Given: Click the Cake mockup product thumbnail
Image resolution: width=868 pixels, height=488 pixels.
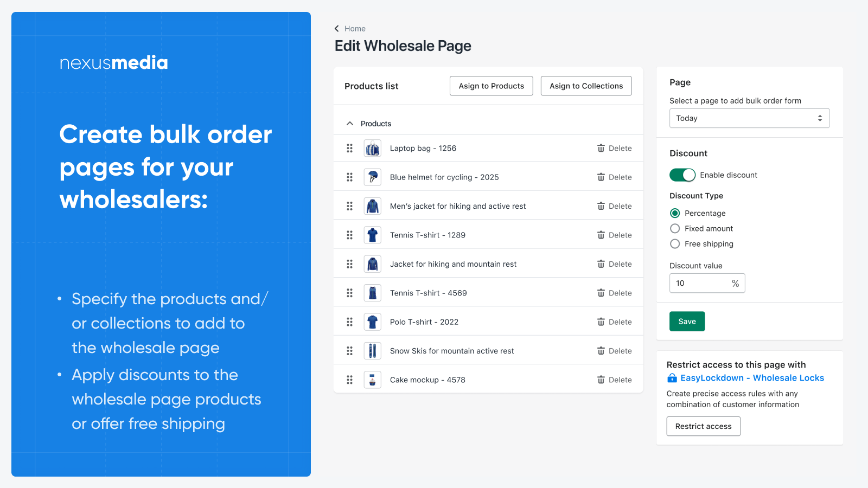Looking at the screenshot, I should click(x=373, y=380).
